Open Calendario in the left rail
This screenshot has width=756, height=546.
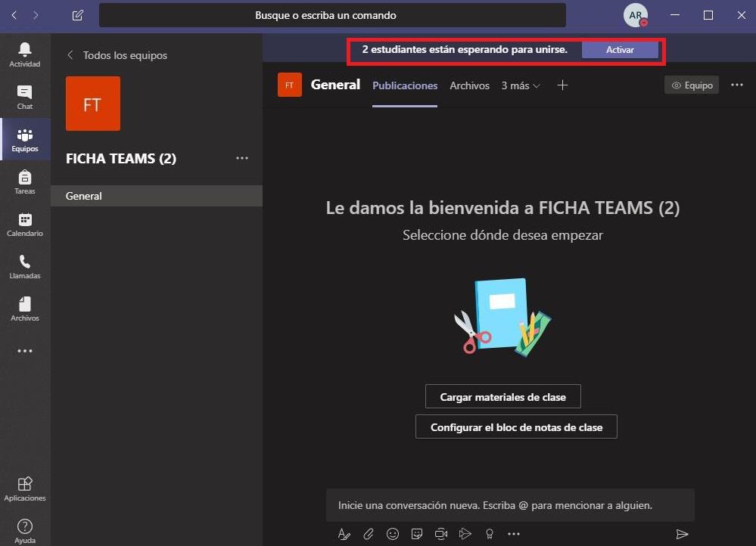25,224
